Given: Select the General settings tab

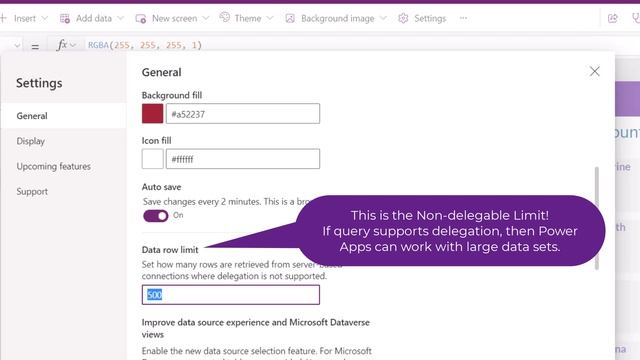Looking at the screenshot, I should tap(64, 116).
